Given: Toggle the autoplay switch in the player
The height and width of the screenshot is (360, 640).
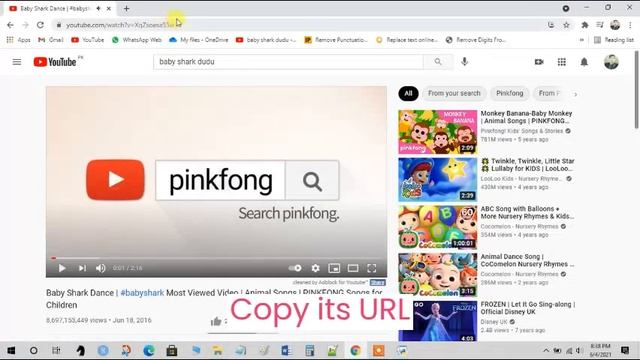Looking at the screenshot, I should click(x=295, y=268).
